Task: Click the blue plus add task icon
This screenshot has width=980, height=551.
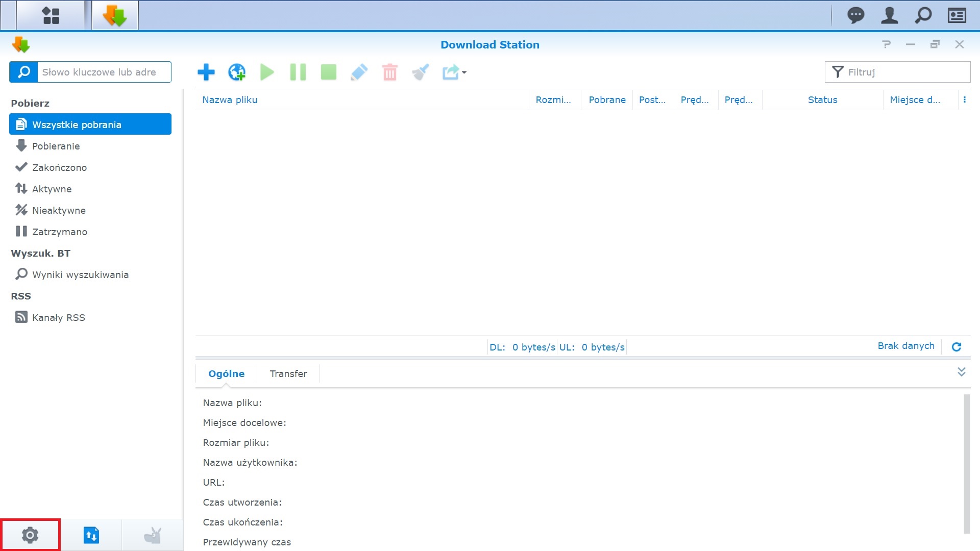Action: click(x=206, y=72)
